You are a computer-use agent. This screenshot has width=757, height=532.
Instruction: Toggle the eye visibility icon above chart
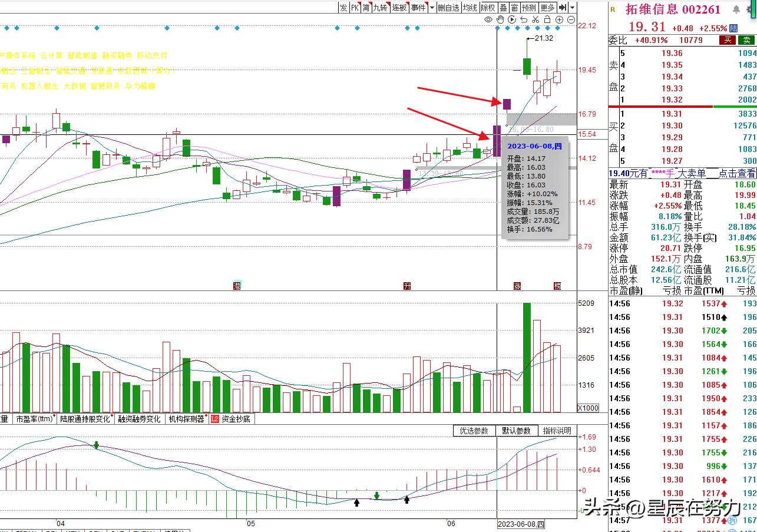click(488, 20)
